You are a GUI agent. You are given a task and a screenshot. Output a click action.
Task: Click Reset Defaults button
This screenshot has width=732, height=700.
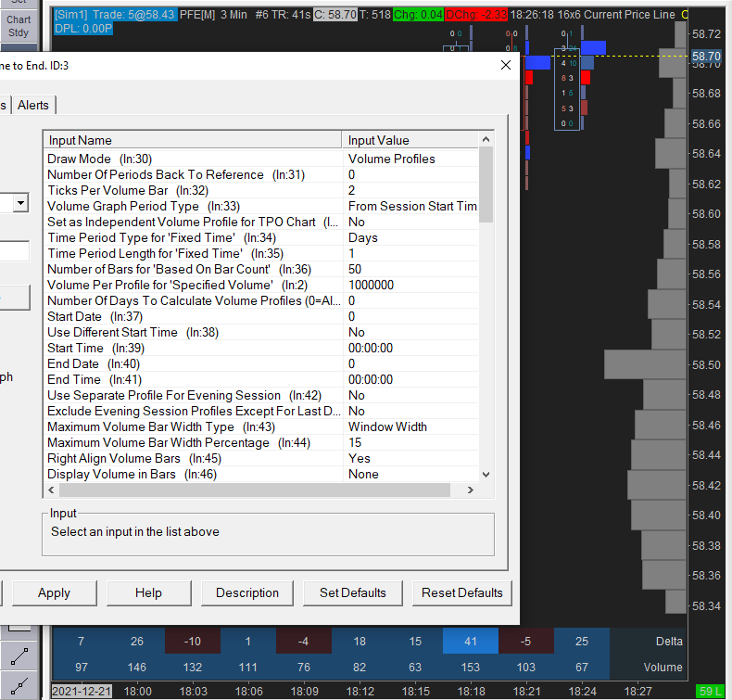pos(461,593)
